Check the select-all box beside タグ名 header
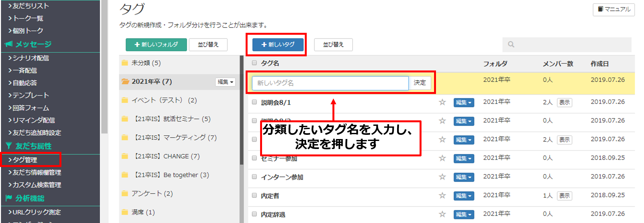This screenshot has height=223, width=644. [254, 63]
